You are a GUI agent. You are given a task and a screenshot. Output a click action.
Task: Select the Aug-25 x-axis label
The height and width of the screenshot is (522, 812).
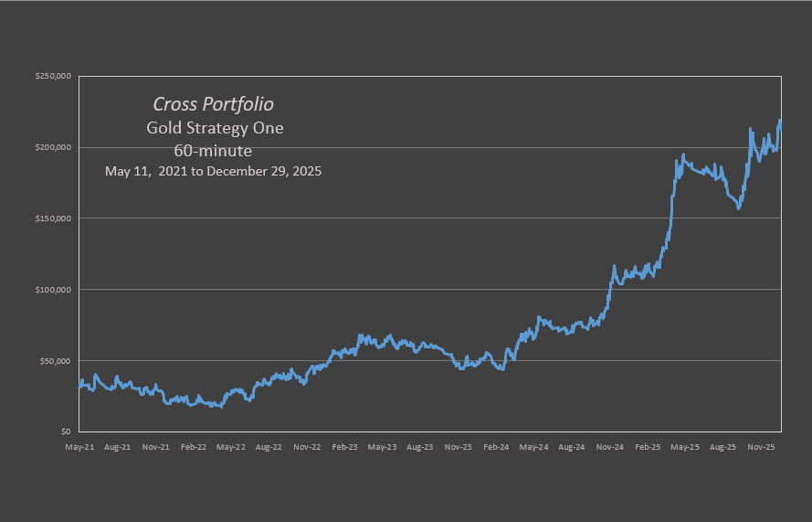coord(722,448)
